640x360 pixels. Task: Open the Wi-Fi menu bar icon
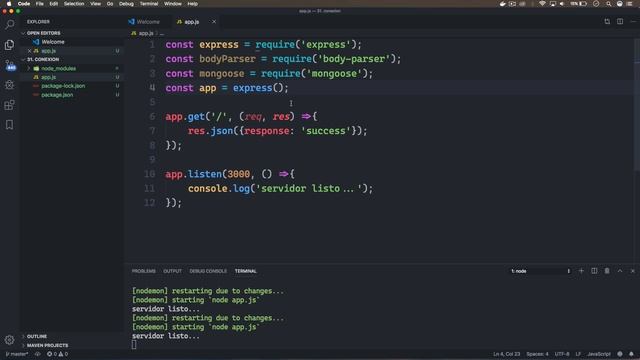(542, 4)
